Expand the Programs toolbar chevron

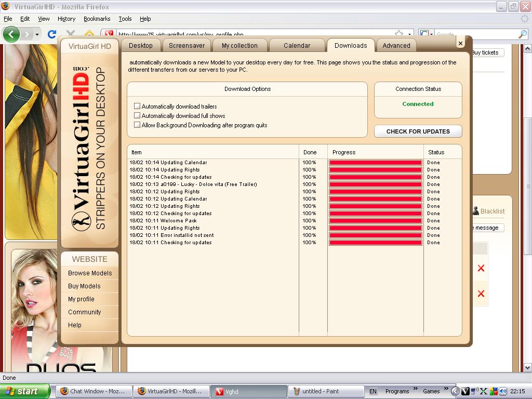(415, 389)
